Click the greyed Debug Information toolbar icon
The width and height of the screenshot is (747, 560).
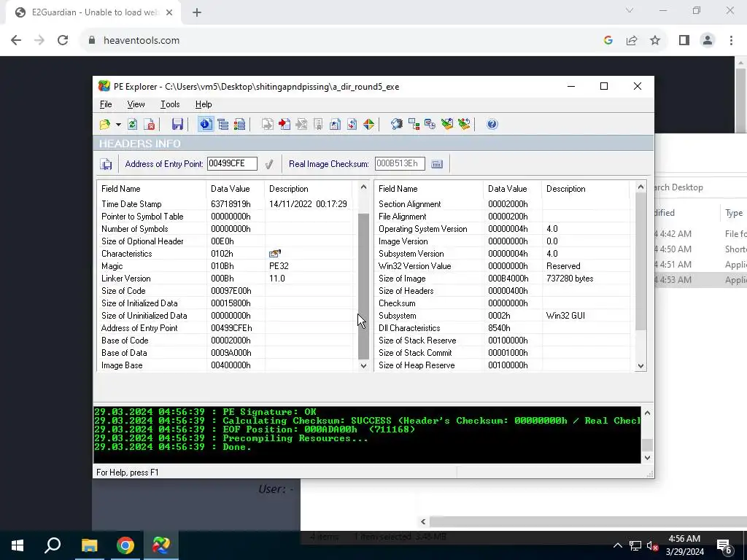(x=301, y=124)
